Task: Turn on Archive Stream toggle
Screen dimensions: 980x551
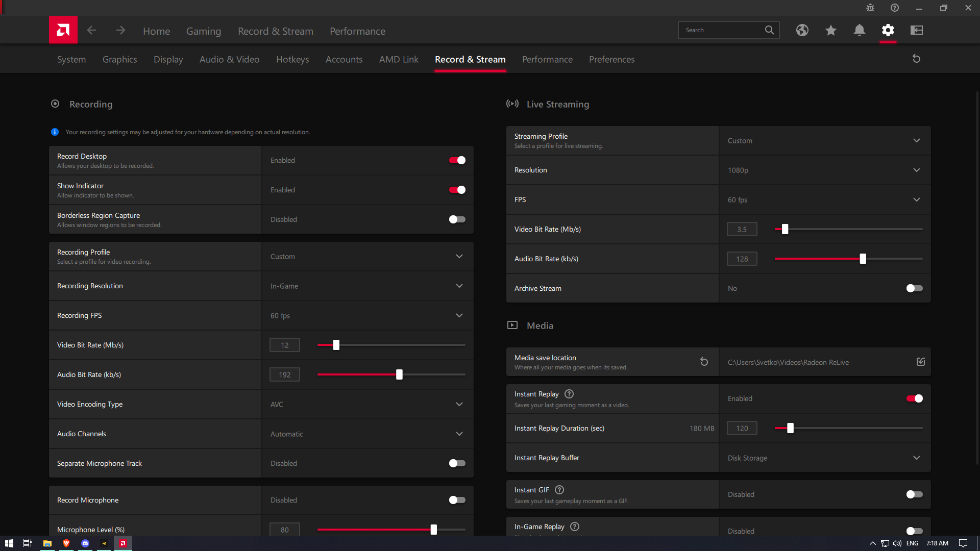Action: point(914,288)
